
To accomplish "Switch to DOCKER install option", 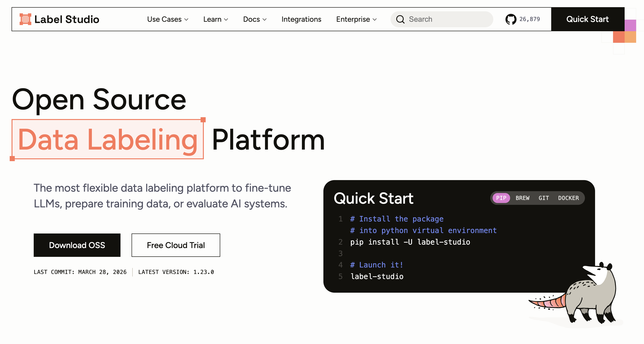I will pos(568,198).
